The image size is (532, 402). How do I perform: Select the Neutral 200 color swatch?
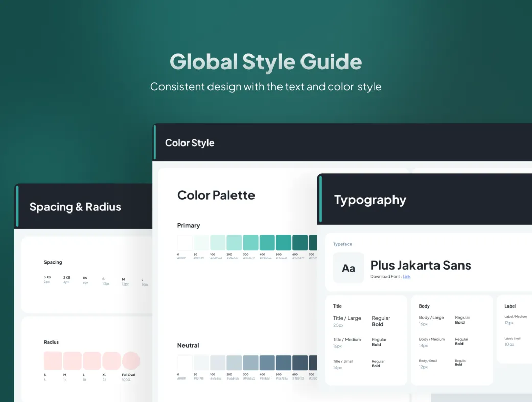coord(234,363)
